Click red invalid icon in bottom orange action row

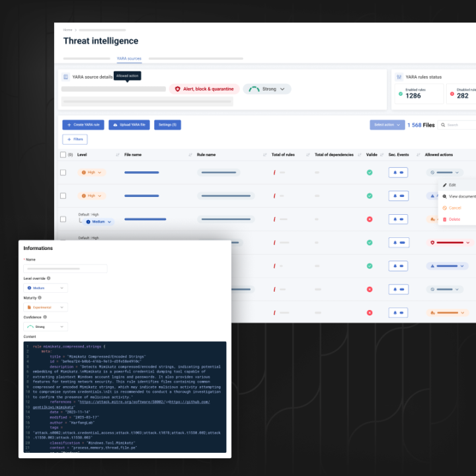[x=370, y=313]
